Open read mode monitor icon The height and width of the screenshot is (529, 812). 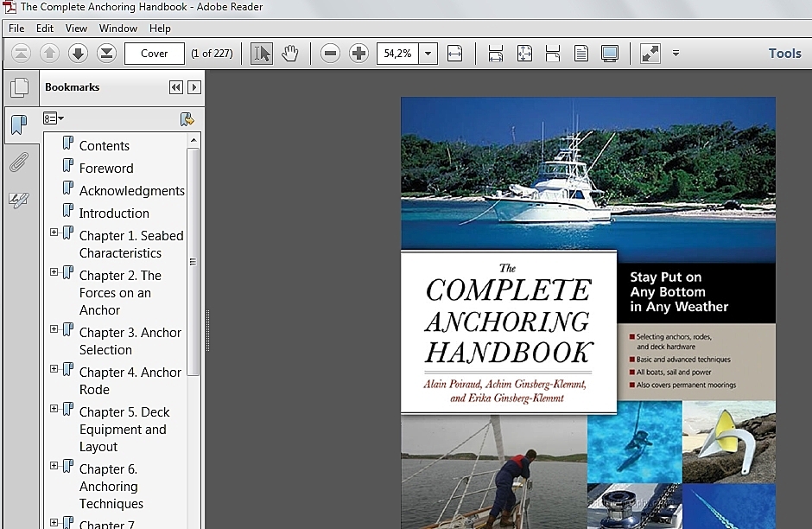click(610, 54)
